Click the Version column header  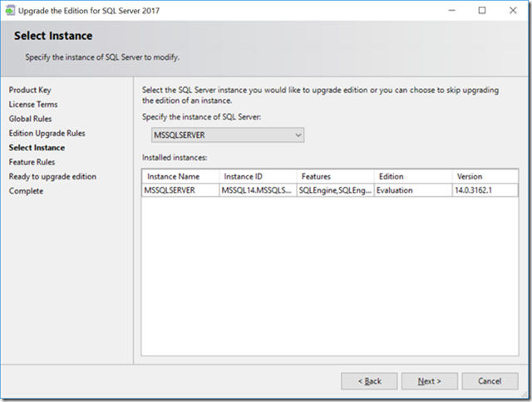click(485, 177)
